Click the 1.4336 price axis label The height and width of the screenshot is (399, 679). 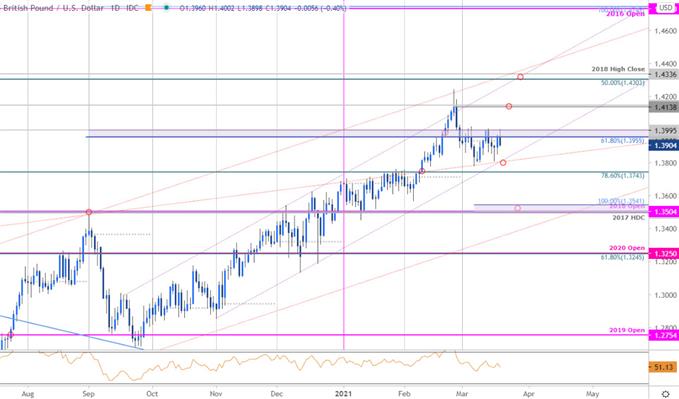665,75
